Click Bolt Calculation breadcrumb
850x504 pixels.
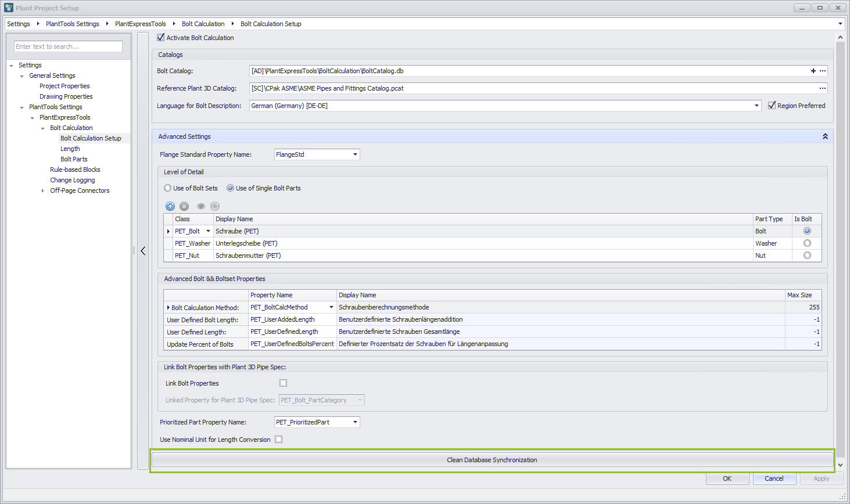(x=203, y=24)
